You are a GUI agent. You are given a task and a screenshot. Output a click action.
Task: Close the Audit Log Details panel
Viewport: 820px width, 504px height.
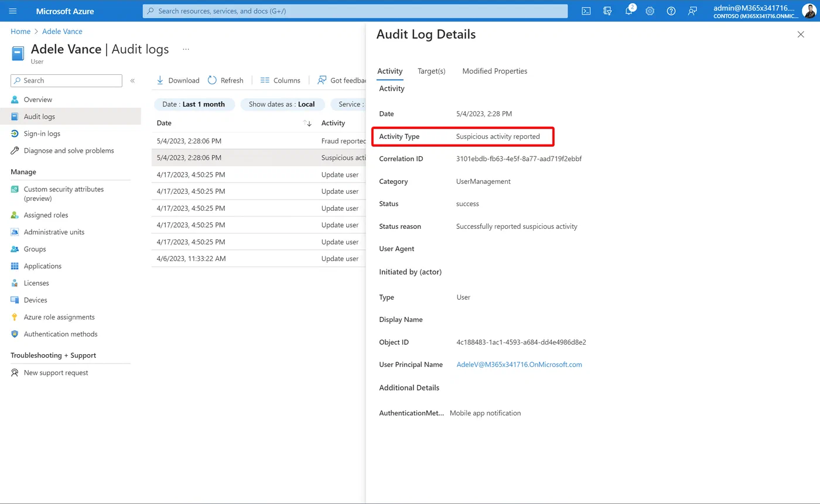(801, 35)
